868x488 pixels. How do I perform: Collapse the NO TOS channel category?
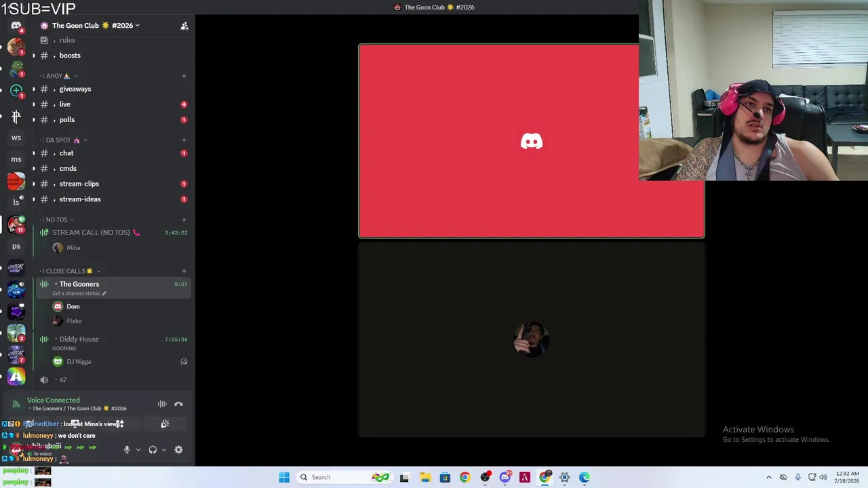pos(56,220)
